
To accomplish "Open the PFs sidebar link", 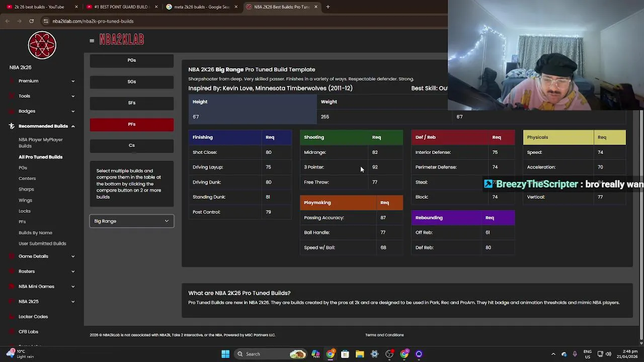I will click(x=22, y=222).
